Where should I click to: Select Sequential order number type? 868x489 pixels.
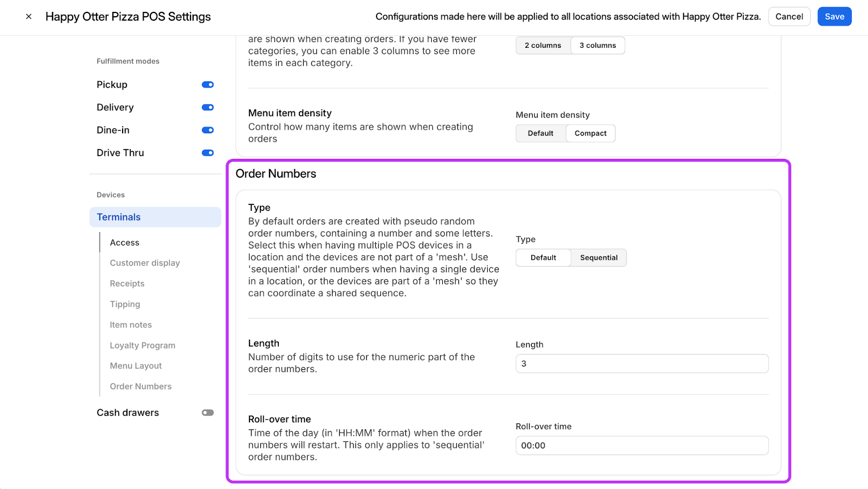click(x=599, y=258)
